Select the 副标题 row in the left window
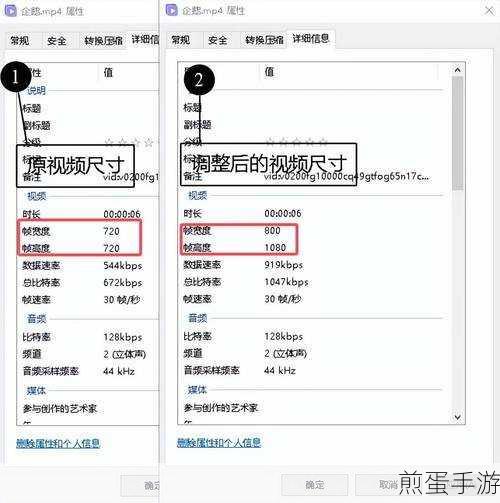Image resolution: width=500 pixels, height=503 pixels. tap(88, 126)
